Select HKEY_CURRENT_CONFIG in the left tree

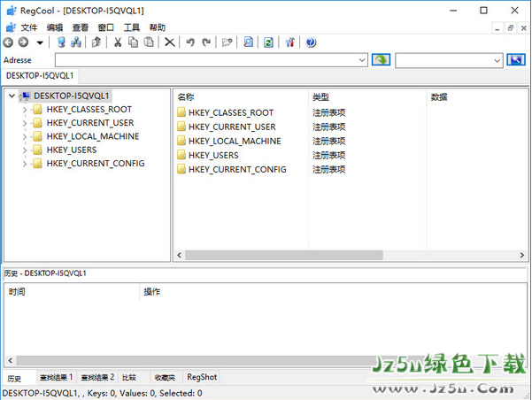pyautogui.click(x=96, y=164)
